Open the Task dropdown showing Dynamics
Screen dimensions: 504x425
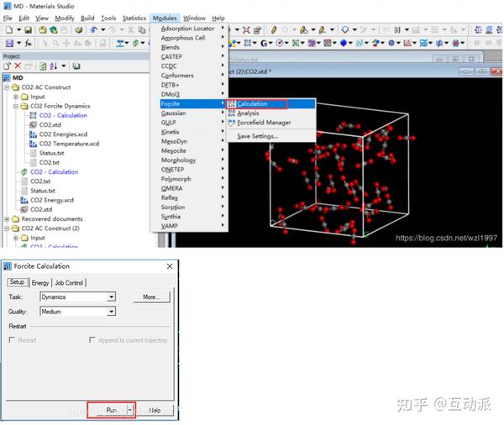[111, 296]
